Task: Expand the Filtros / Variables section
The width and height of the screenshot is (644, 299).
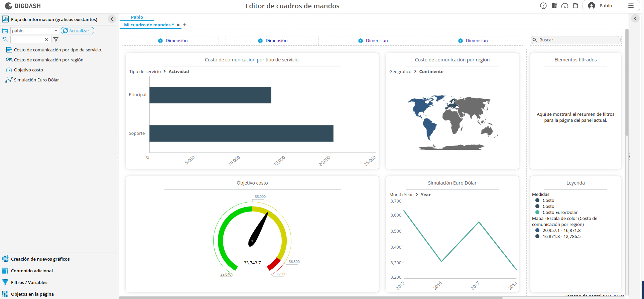Action: [29, 282]
